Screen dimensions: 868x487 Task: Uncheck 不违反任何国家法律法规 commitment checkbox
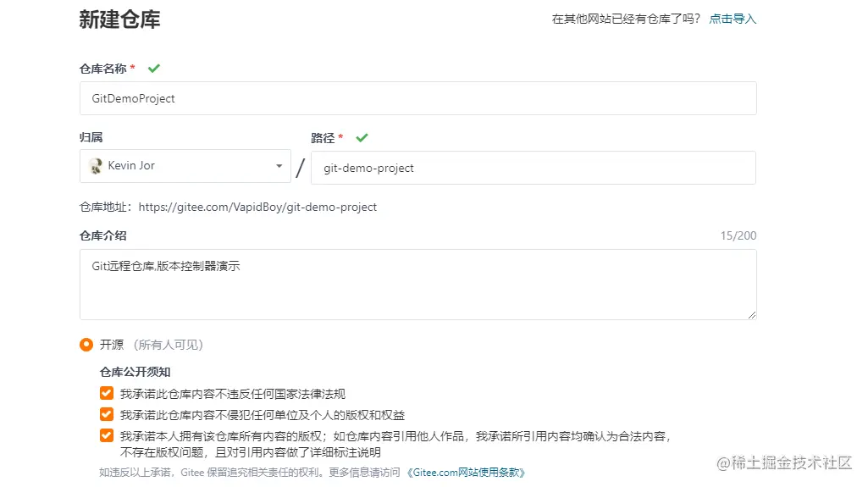pyautogui.click(x=107, y=394)
